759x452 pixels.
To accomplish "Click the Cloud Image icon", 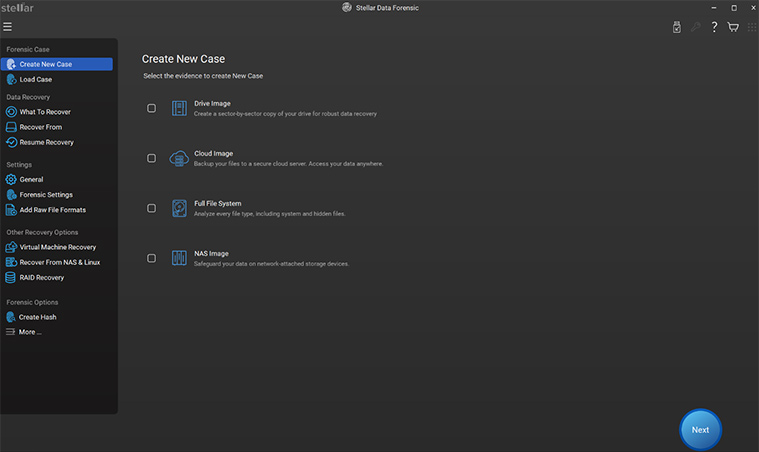I will [179, 158].
